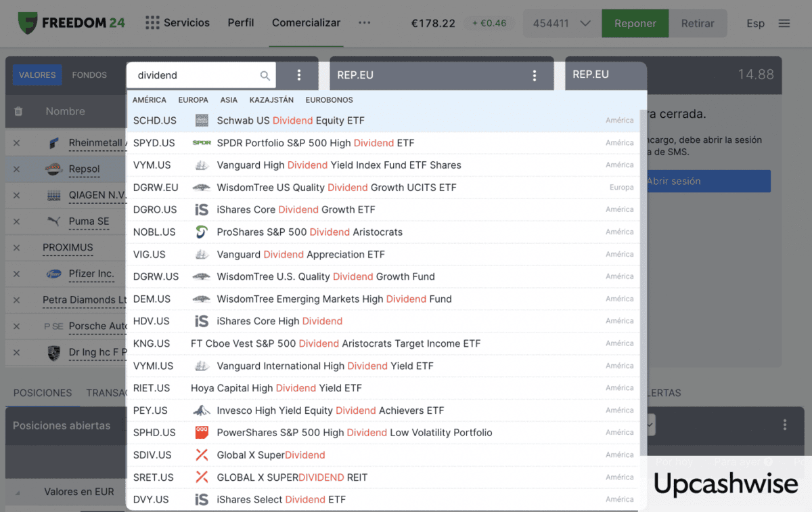Screen dimensions: 812x512
Task: Open options menu on first REP.EU panel
Action: coord(535,75)
